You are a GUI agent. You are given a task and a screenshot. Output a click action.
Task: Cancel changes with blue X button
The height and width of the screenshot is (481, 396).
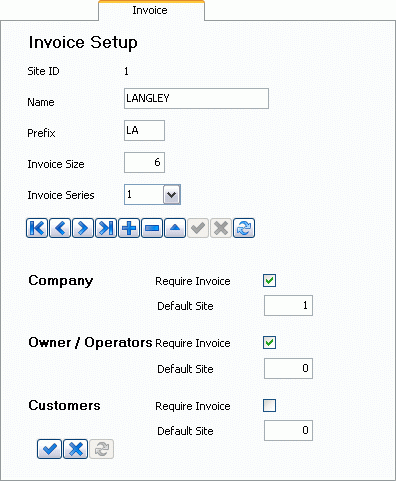tap(75, 449)
